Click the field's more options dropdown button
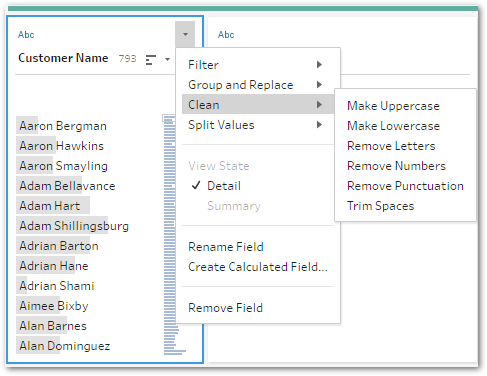The image size is (487, 376). (x=185, y=34)
